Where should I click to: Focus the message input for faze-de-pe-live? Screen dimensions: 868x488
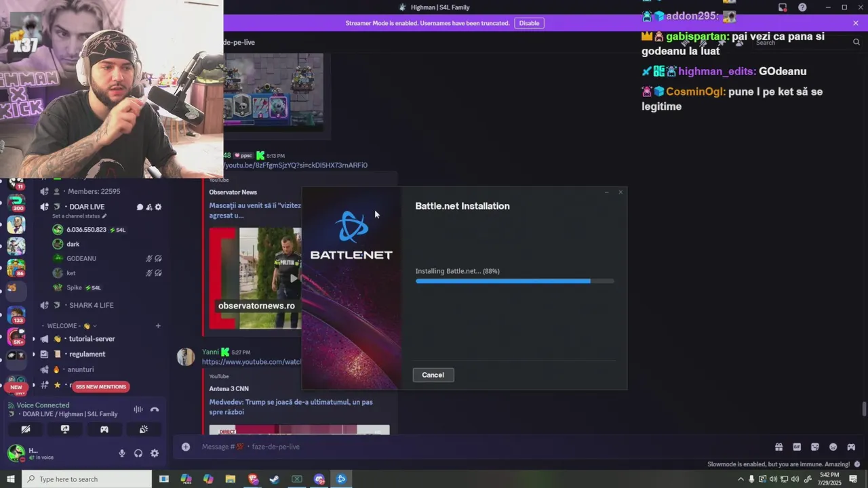coord(475,447)
